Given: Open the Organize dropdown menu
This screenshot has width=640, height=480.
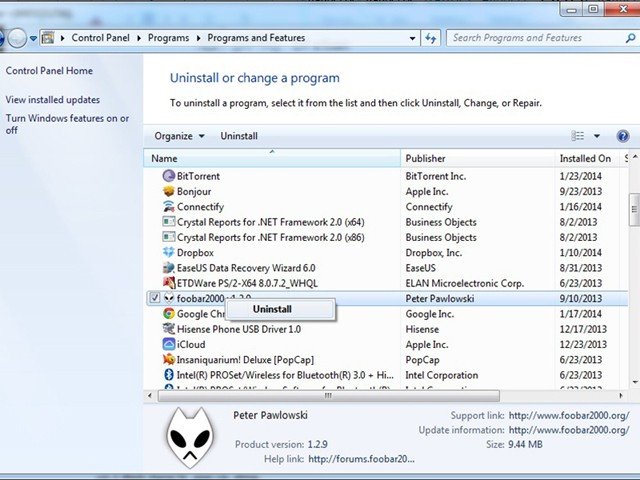Looking at the screenshot, I should click(x=179, y=136).
